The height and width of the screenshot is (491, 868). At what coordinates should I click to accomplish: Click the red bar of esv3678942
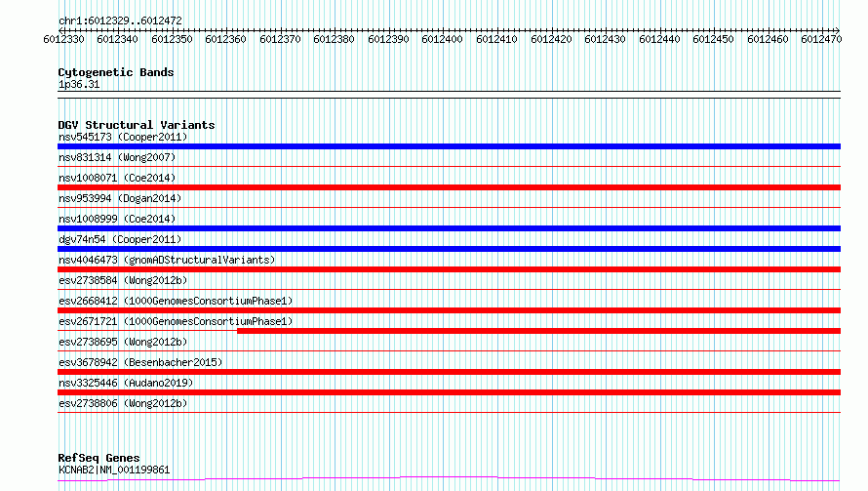tap(449, 372)
